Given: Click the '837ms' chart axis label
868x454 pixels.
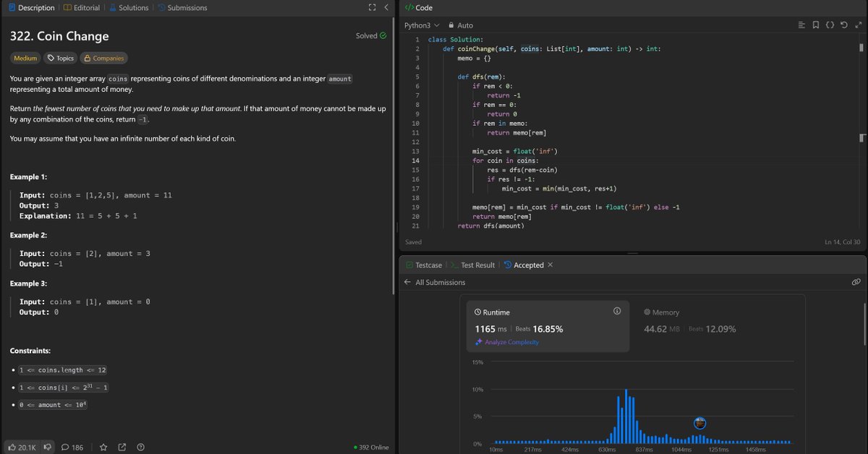Looking at the screenshot, I should point(644,450).
